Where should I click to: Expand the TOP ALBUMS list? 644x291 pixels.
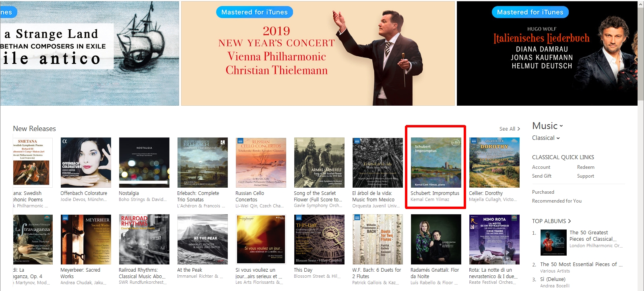click(551, 221)
